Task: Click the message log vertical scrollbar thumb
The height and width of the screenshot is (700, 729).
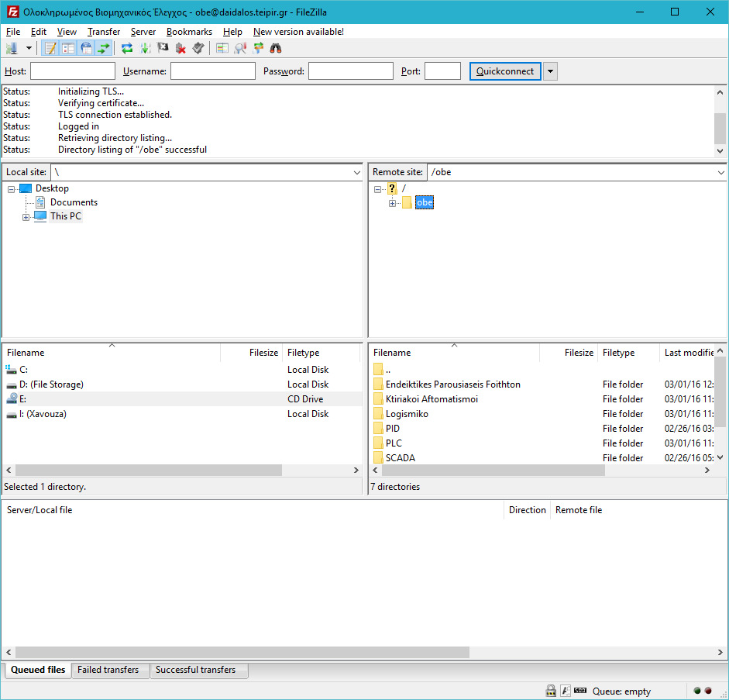Action: pos(720,129)
